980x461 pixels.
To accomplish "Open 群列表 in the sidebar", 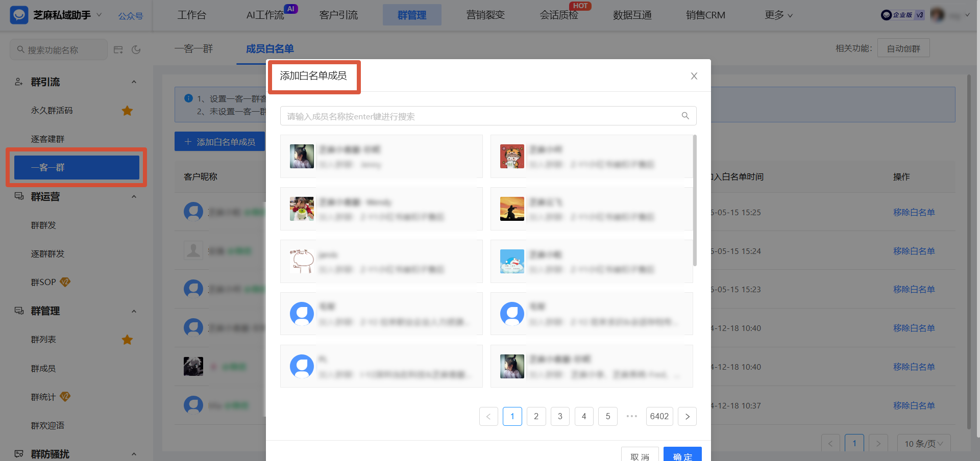I will (43, 339).
